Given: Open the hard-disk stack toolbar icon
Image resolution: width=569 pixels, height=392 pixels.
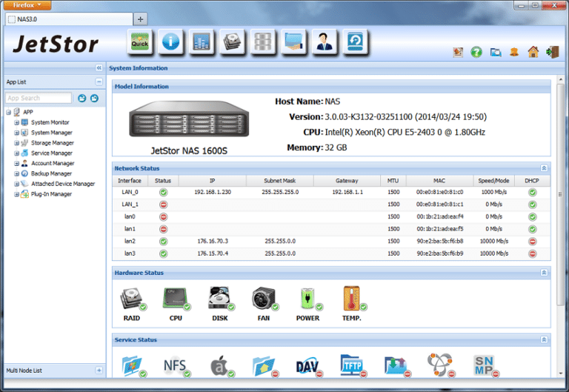Looking at the screenshot, I should point(232,41).
